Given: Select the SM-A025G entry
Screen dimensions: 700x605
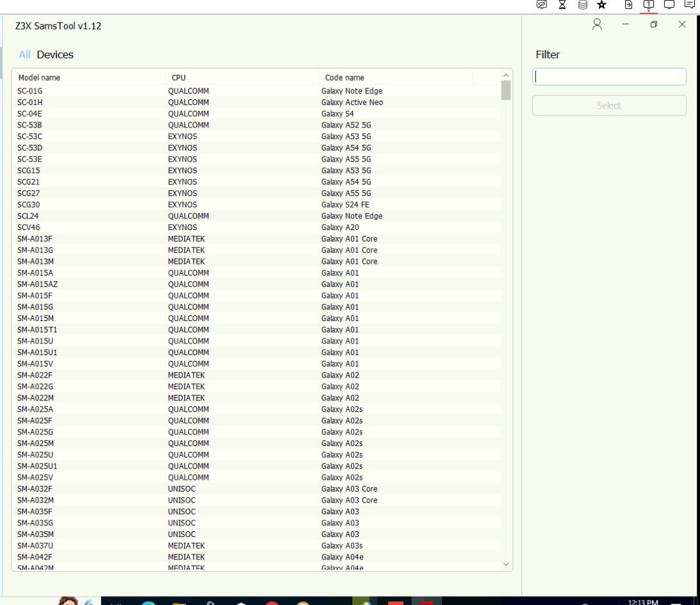Looking at the screenshot, I should (x=257, y=432).
